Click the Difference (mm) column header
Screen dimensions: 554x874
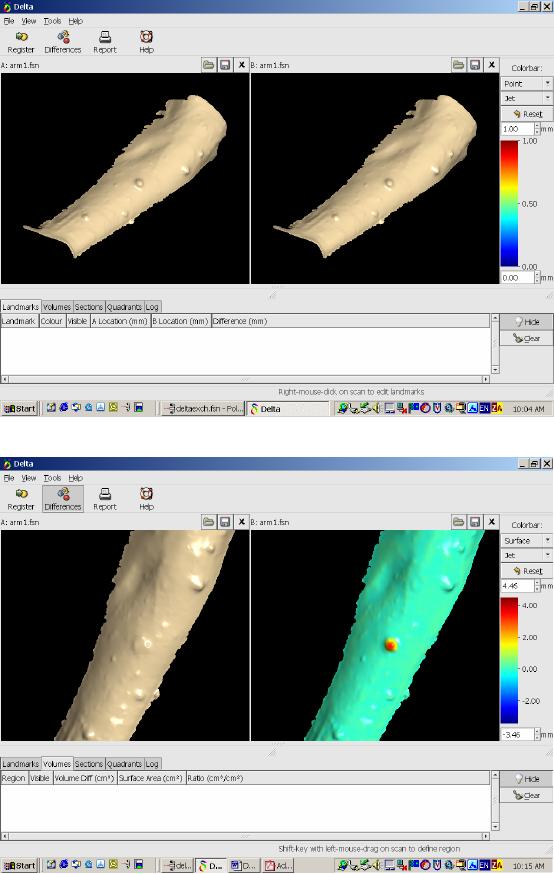[351, 321]
